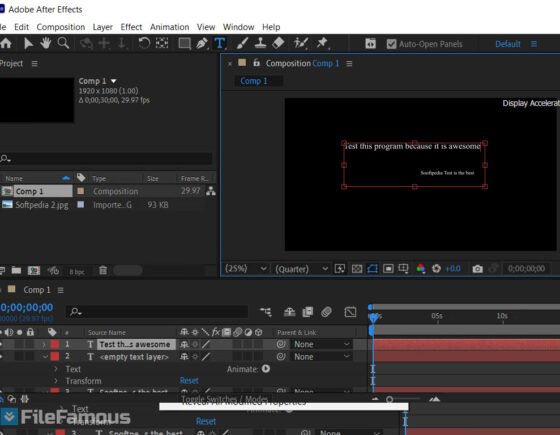Select the Eraser tool
The width and height of the screenshot is (560, 435).
coord(278,44)
